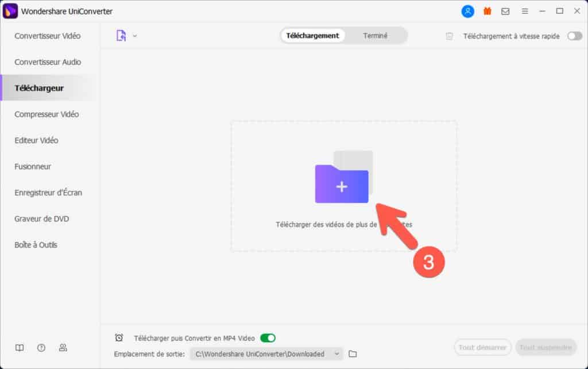Open Convertisseur Vidéo in sidebar

click(48, 36)
